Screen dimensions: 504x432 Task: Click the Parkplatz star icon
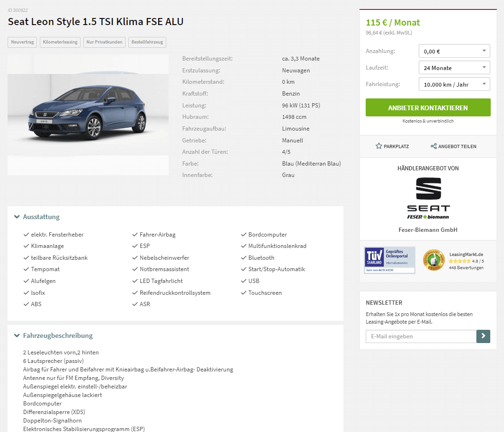(378, 146)
